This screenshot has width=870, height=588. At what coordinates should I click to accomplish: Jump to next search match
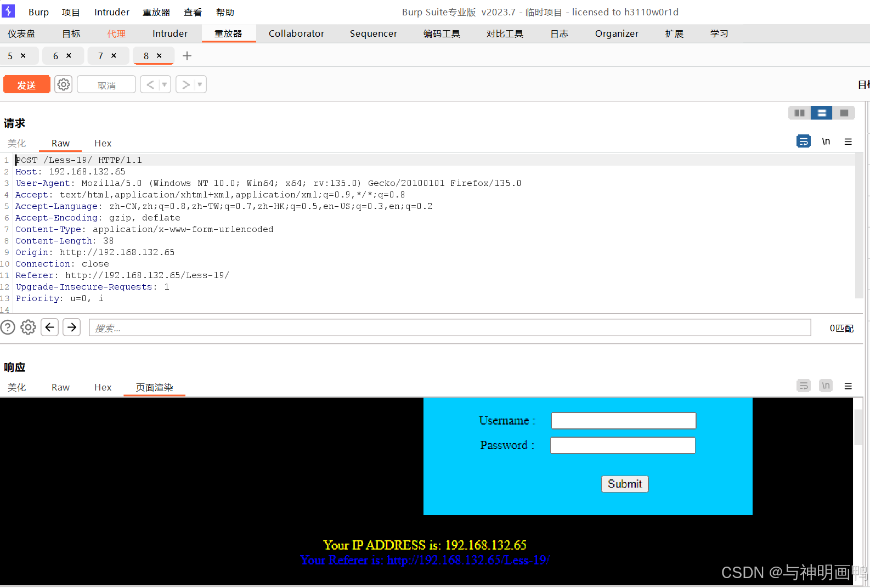click(72, 327)
